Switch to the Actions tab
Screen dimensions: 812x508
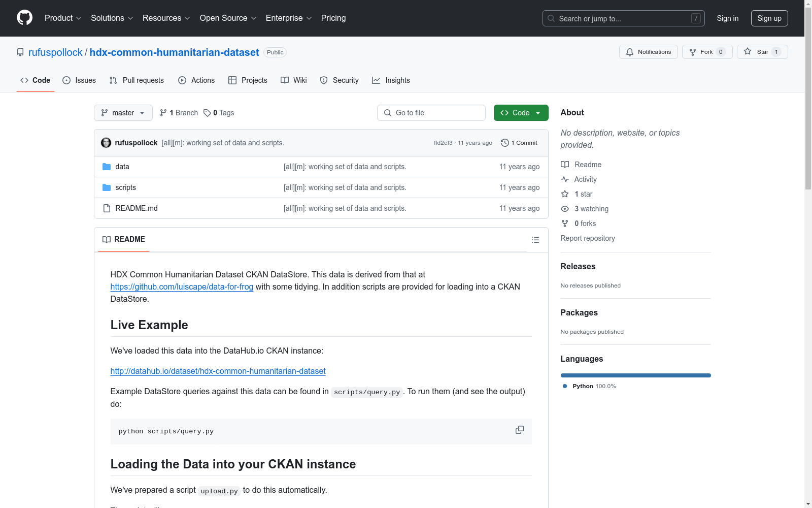coord(196,80)
